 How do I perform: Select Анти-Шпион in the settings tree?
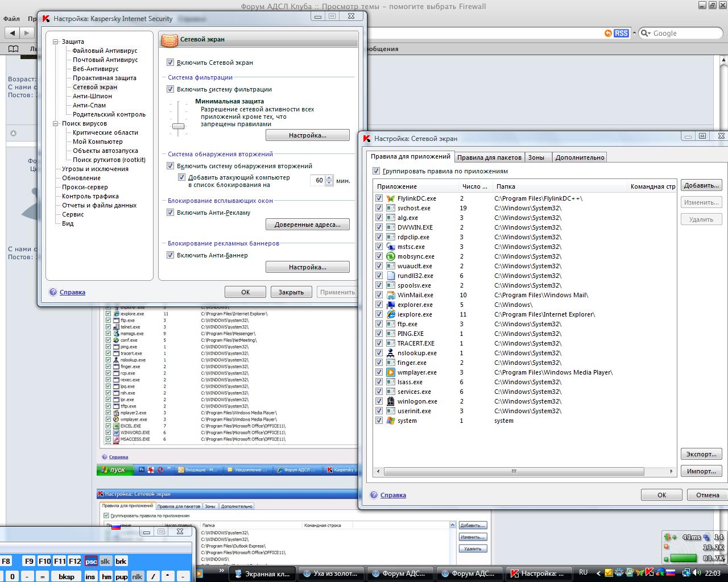click(x=92, y=96)
